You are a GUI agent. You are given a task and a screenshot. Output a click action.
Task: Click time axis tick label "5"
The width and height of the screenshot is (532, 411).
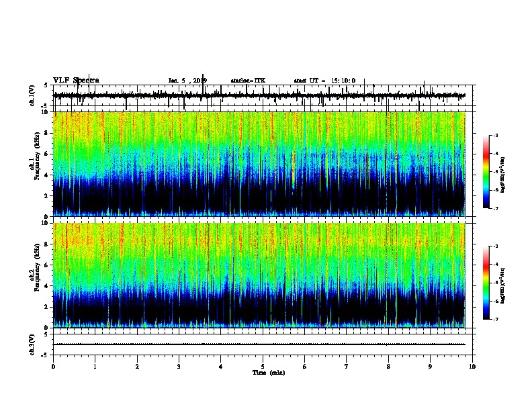pos(263,367)
